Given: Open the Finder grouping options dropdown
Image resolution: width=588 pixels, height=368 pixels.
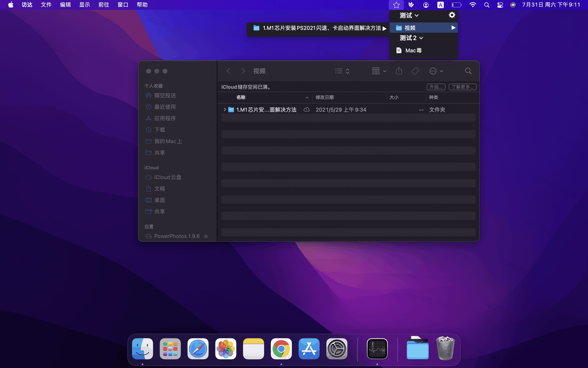Looking at the screenshot, I should pos(379,71).
